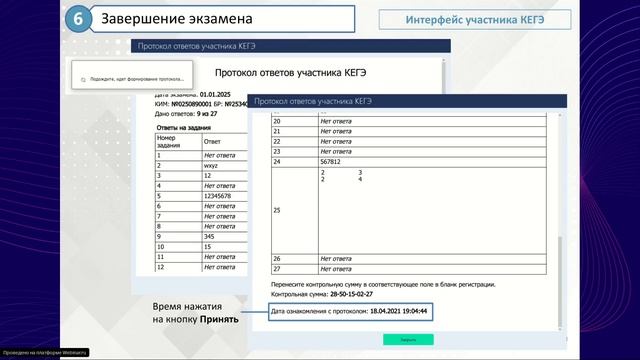This screenshot has height=360, width=640.
Task: Click the answer values in task 25's cell
Action: [x=341, y=176]
